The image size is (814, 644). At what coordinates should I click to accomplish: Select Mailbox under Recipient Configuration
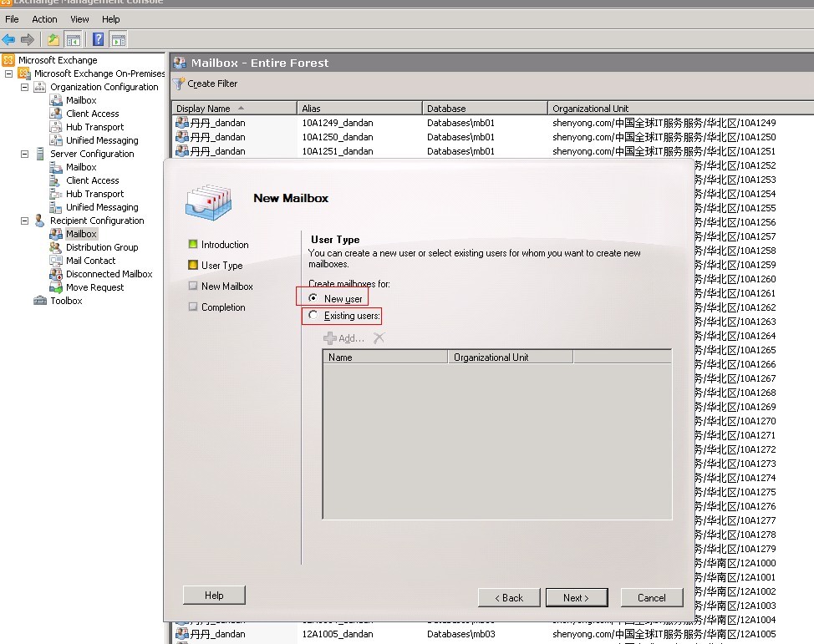pyautogui.click(x=81, y=234)
